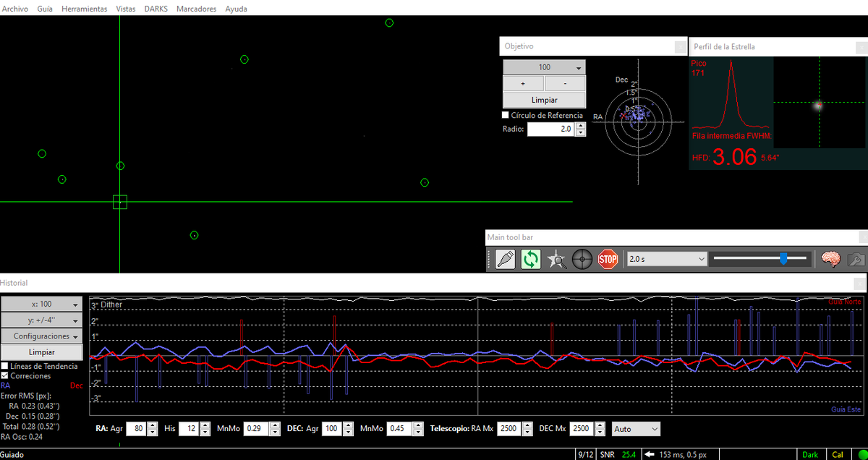Click the DEC MnMo value field

pyautogui.click(x=398, y=429)
